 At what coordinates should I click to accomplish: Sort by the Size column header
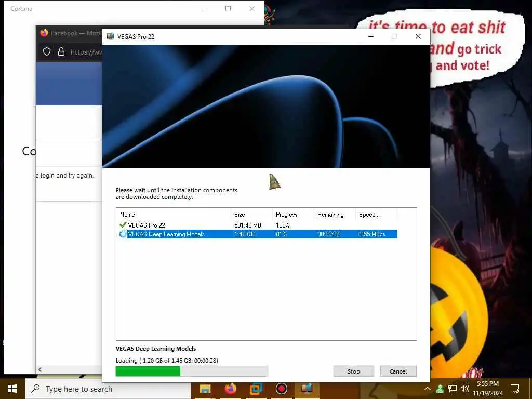252,215
